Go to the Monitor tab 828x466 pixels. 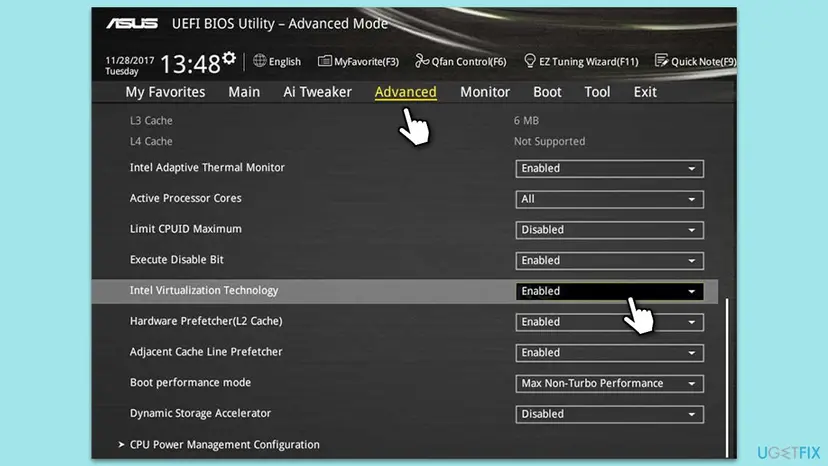[x=485, y=92]
